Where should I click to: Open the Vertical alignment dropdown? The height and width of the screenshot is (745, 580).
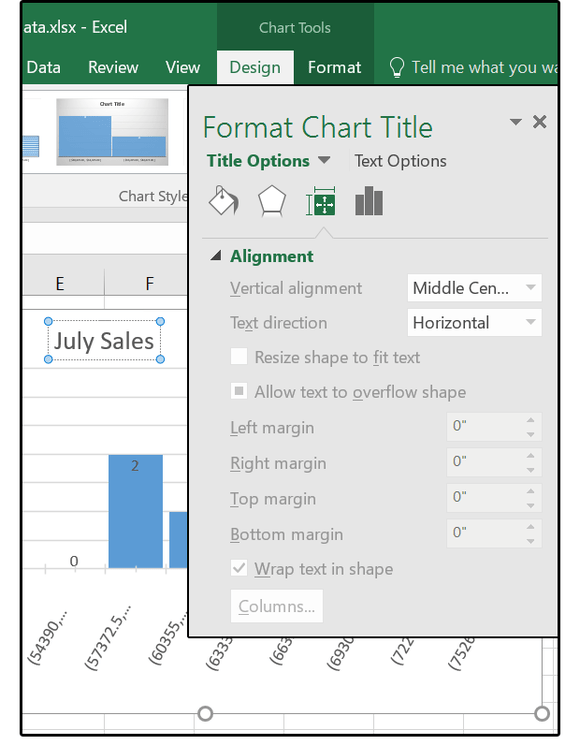pos(474,288)
